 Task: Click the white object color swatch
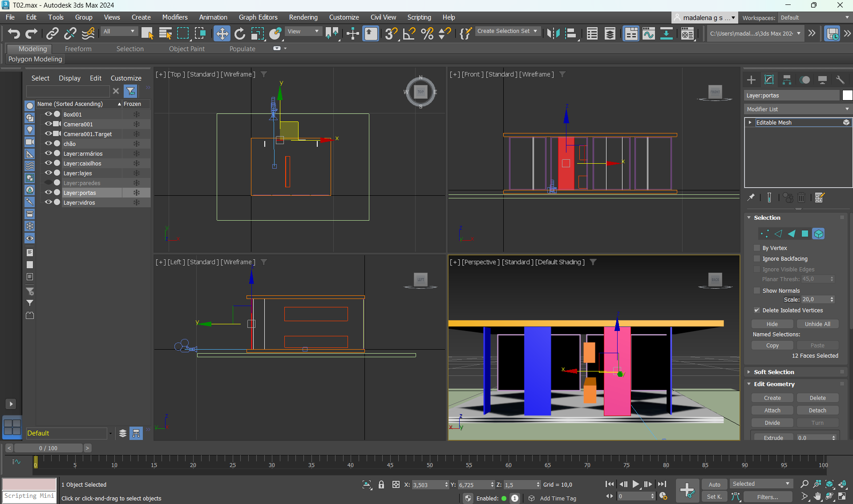847,96
